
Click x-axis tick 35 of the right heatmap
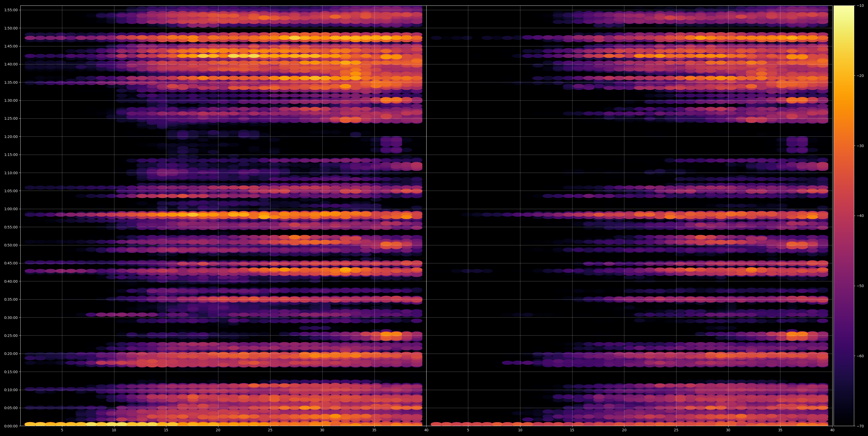[780, 430]
